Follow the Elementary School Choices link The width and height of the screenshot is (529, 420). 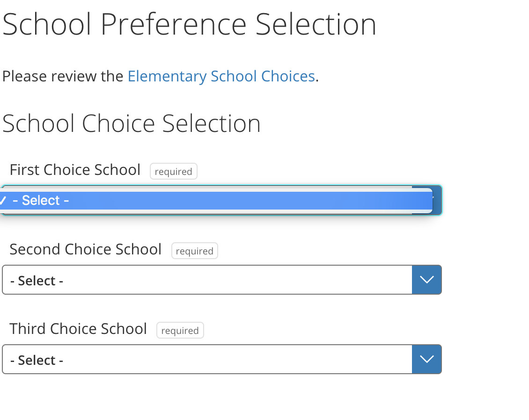pyautogui.click(x=221, y=76)
